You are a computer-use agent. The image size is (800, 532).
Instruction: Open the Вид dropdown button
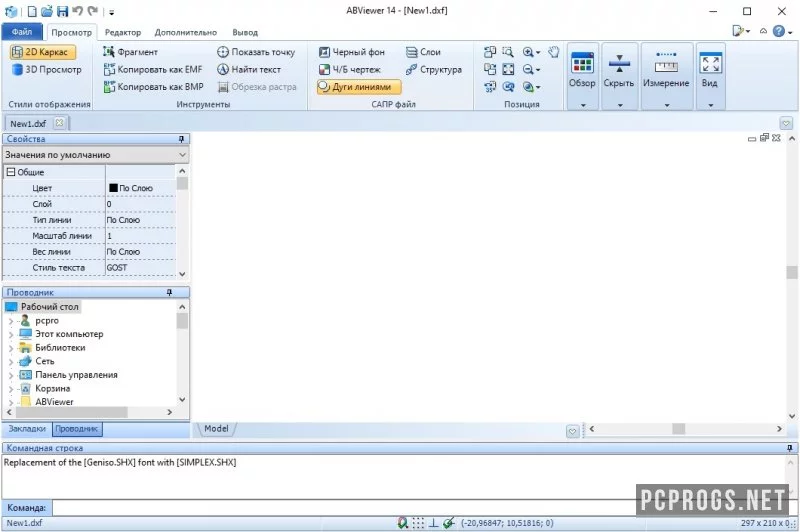[710, 77]
